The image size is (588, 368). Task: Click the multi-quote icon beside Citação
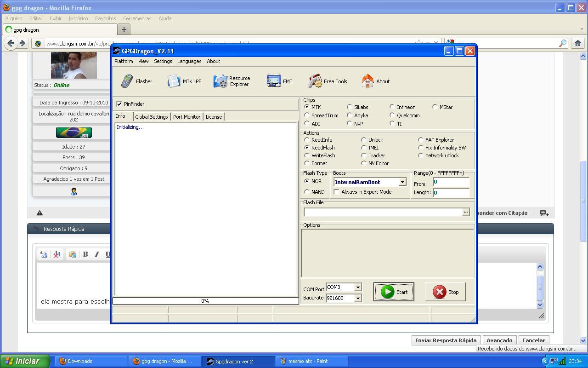pos(544,213)
